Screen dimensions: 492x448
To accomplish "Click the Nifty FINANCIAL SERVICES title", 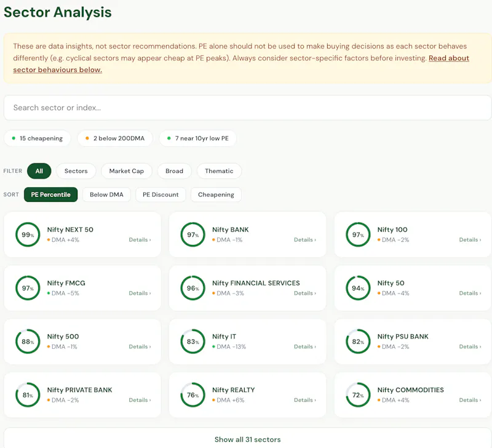I will (x=256, y=283).
